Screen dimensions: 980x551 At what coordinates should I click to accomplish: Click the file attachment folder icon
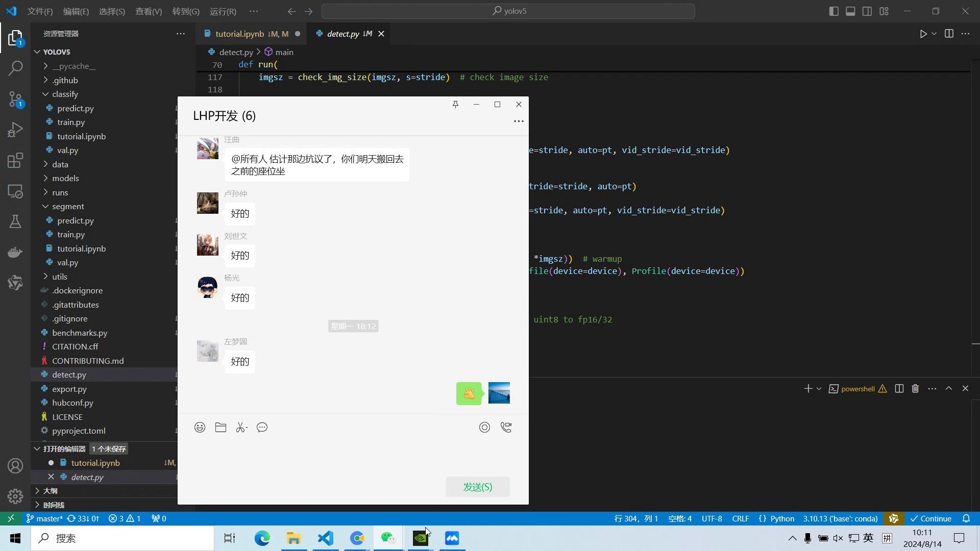(221, 427)
